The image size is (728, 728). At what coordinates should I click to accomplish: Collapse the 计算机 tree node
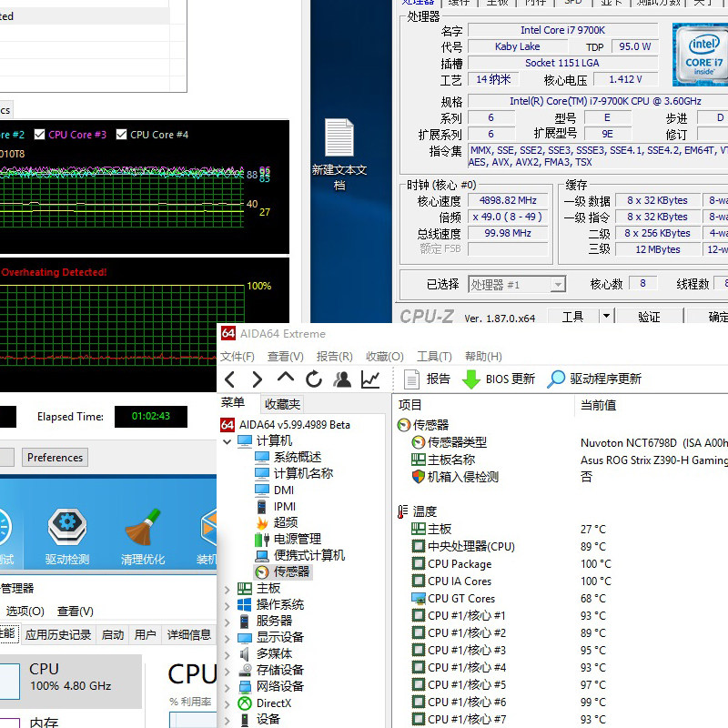[227, 441]
